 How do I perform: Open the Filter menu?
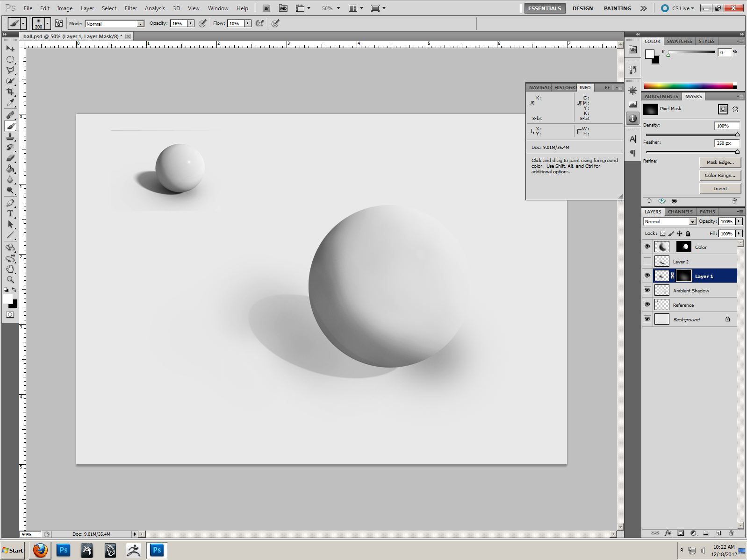[x=131, y=8]
